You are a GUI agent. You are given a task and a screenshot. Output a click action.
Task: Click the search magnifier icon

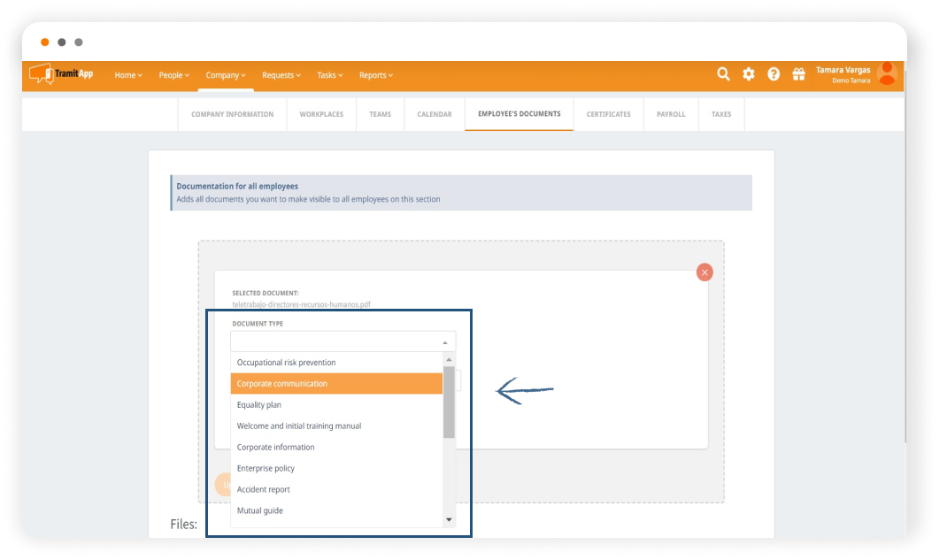coord(723,74)
